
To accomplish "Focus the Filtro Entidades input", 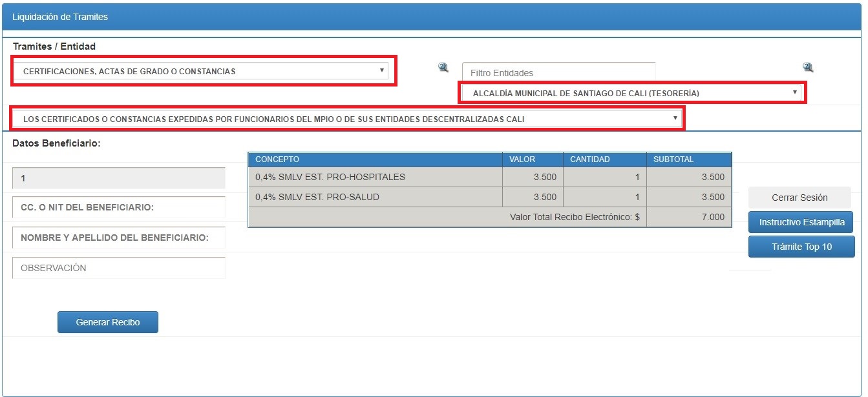I will [x=558, y=72].
